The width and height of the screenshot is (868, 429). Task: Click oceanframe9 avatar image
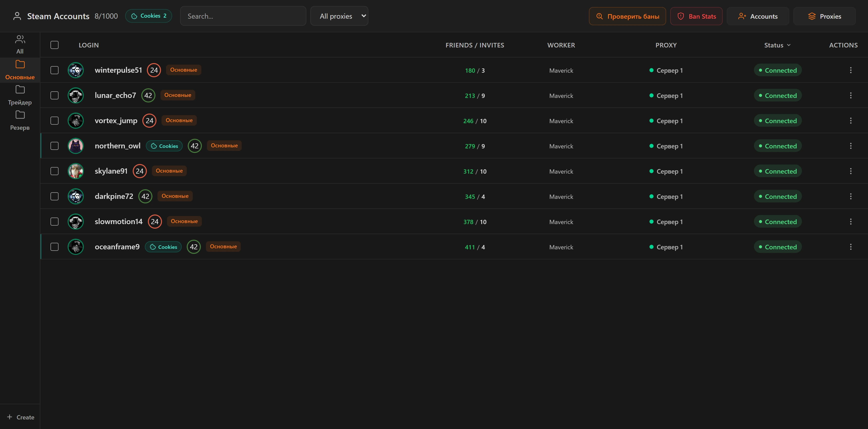(75, 247)
